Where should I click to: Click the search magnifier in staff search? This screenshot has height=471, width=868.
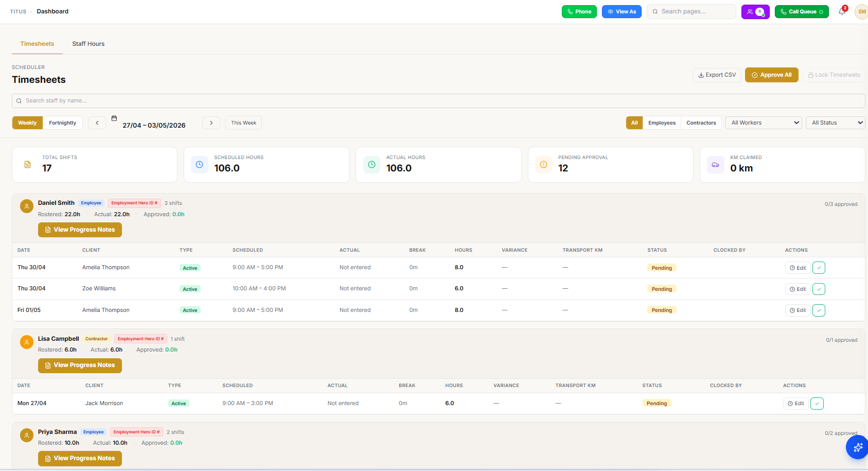[x=19, y=101]
